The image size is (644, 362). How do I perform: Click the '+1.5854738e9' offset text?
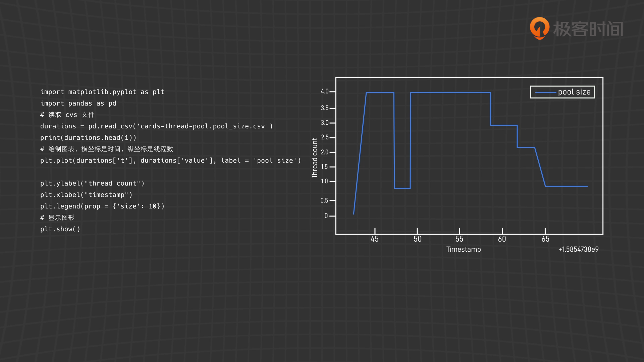(578, 249)
